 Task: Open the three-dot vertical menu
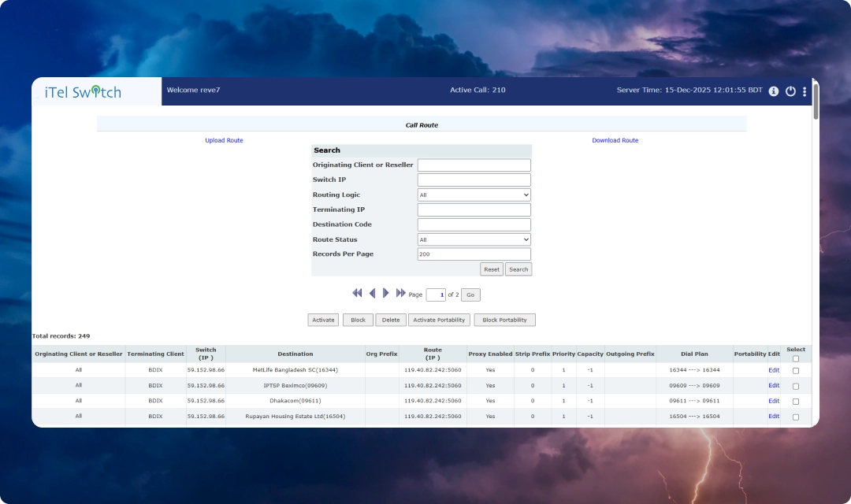805,91
